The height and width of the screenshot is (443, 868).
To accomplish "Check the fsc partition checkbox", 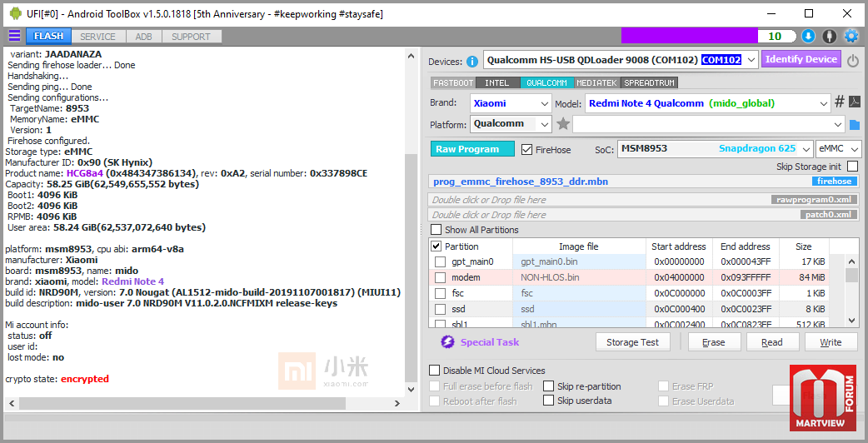I will click(x=440, y=293).
